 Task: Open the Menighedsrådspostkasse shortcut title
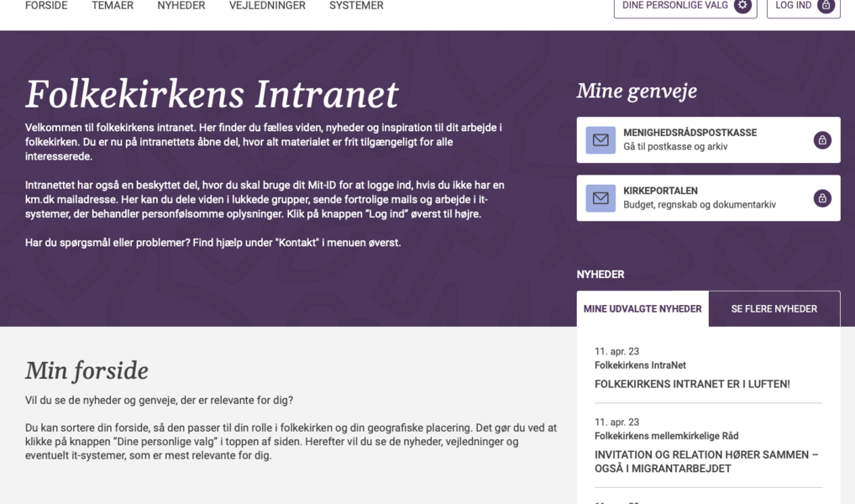pos(690,133)
